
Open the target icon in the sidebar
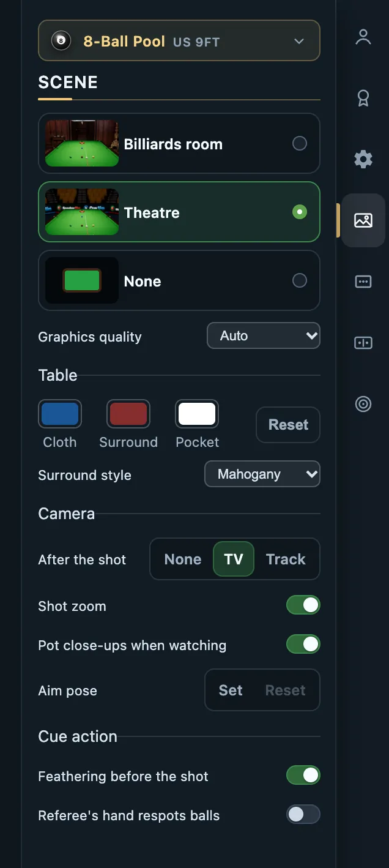[363, 404]
